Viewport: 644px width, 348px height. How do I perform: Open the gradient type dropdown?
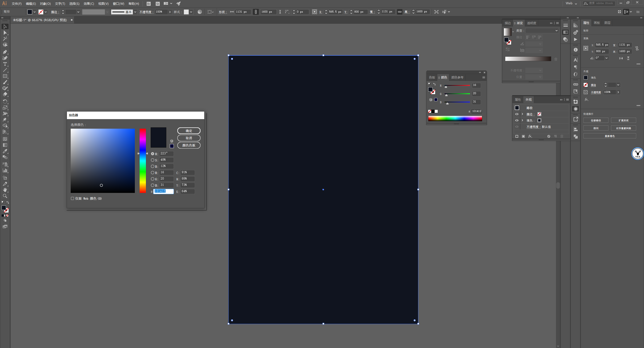pos(542,30)
